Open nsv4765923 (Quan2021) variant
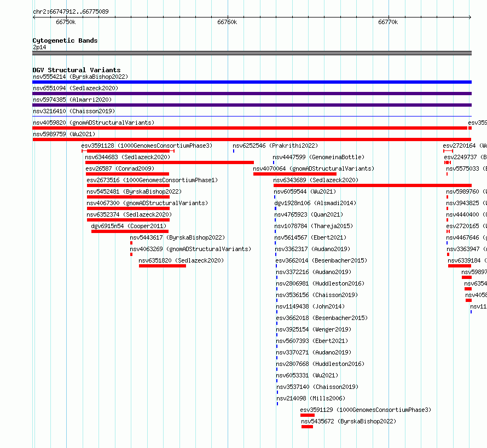 point(309,214)
